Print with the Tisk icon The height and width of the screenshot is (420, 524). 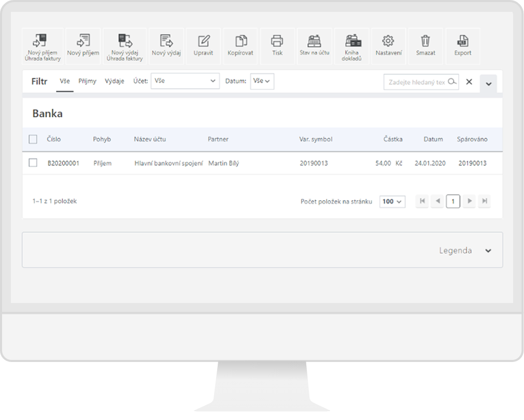click(277, 40)
